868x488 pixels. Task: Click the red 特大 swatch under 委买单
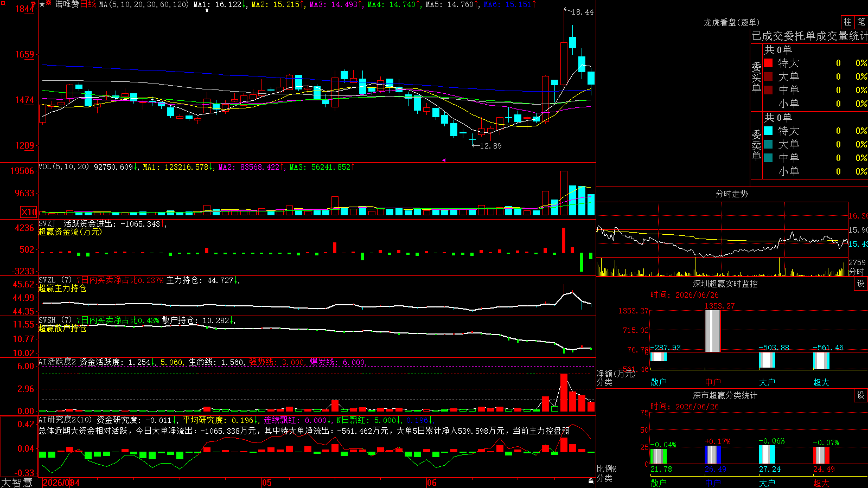tap(768, 63)
